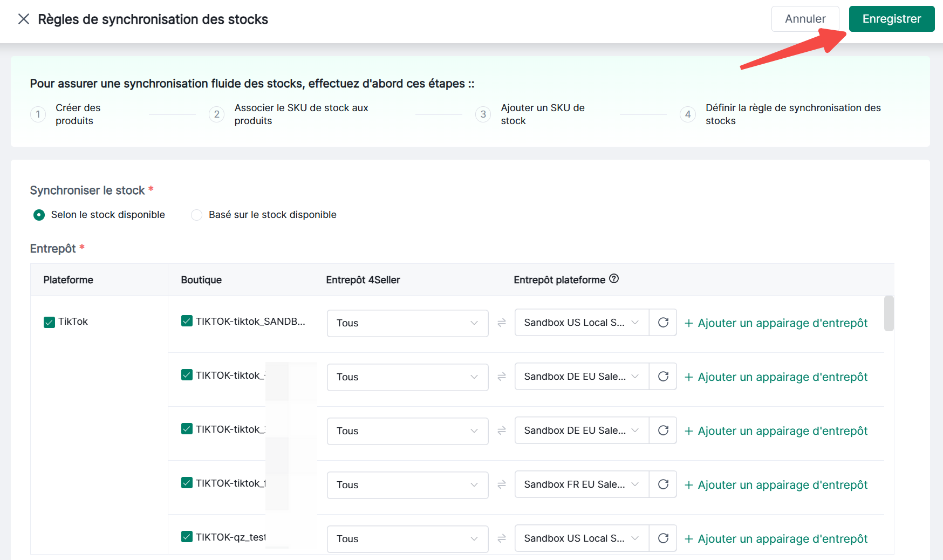Untick the TIKTOK-tiktok_SANDB store checkbox

point(187,322)
